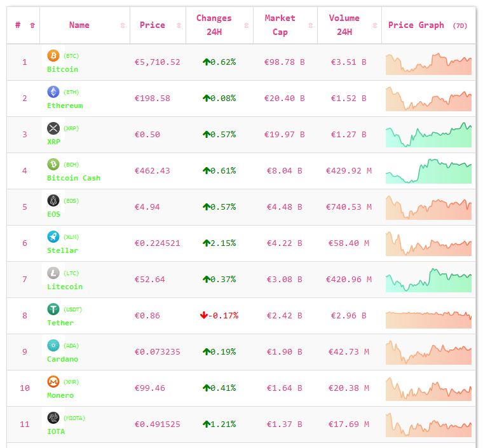The image size is (483, 448).
Task: Toggle rank order via the # header
Action: (18, 25)
